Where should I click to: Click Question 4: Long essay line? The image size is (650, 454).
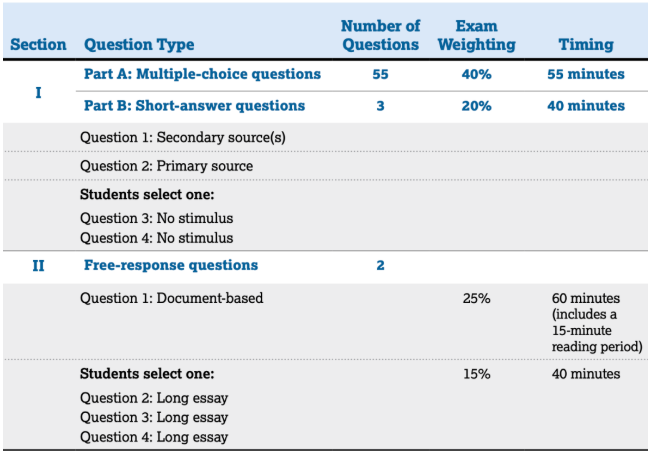pyautogui.click(x=154, y=437)
